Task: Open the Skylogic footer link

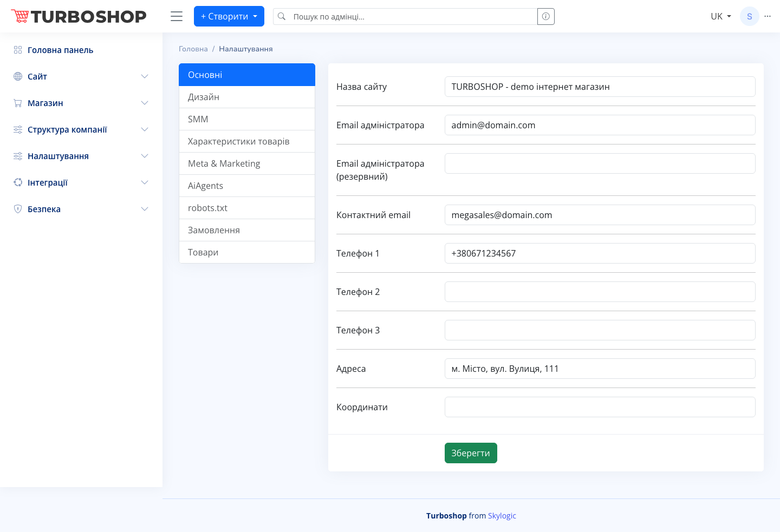Action: coord(502,516)
